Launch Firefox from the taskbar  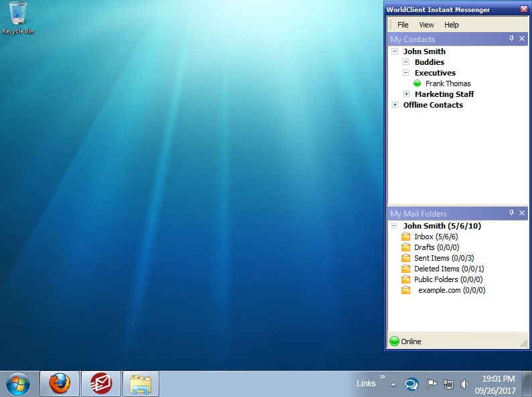point(60,384)
